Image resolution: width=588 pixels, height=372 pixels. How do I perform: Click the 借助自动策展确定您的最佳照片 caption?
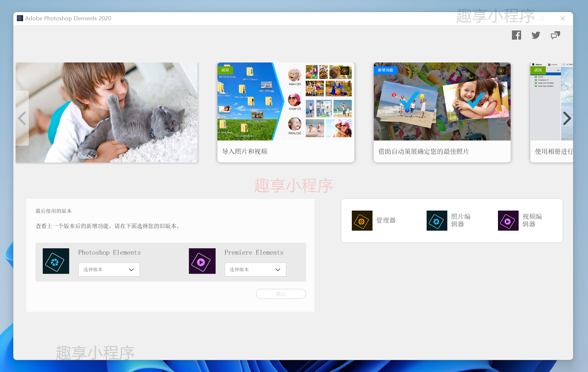pos(423,152)
